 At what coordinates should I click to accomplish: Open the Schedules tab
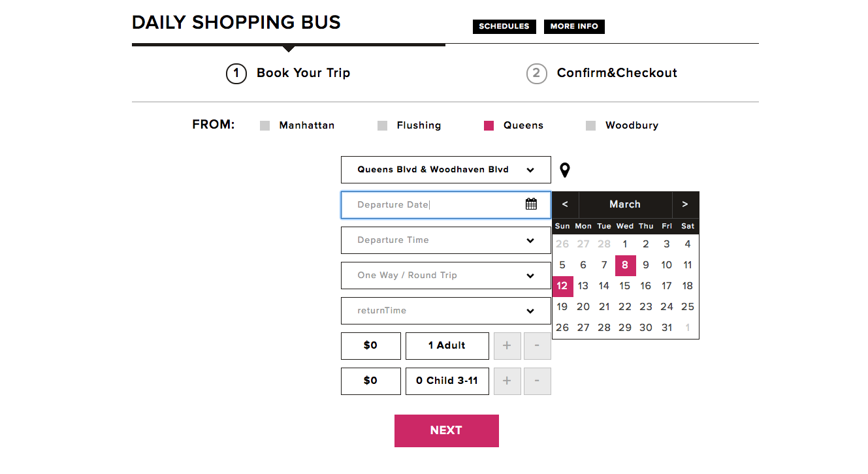[x=504, y=27]
